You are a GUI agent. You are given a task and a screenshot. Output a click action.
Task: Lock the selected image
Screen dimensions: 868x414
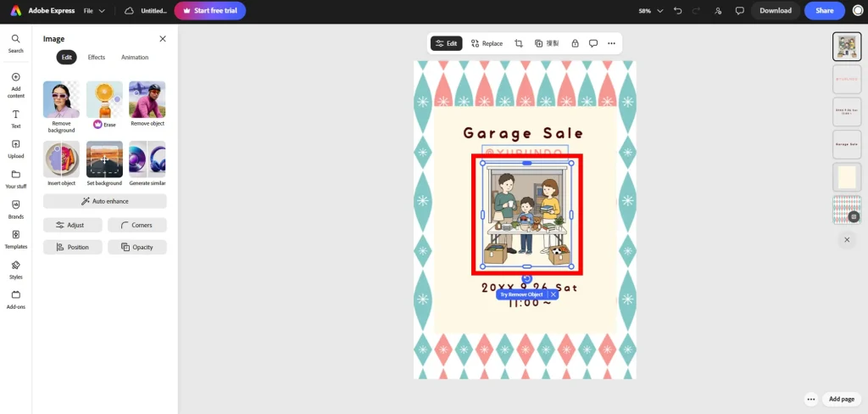[575, 43]
